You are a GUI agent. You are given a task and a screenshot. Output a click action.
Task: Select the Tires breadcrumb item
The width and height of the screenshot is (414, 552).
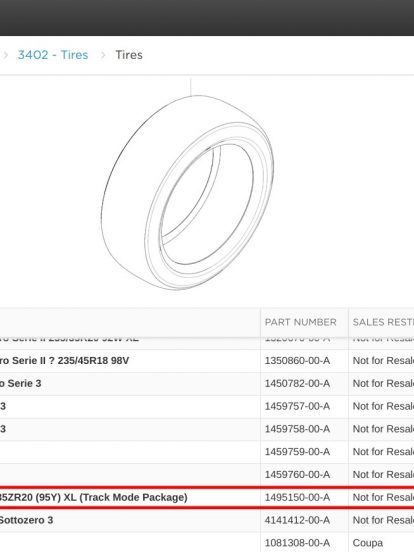pos(129,55)
